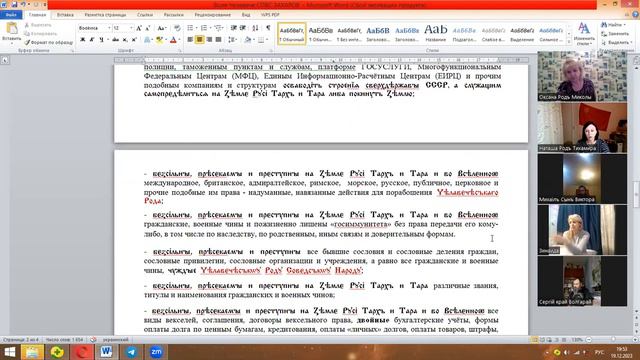
Task: Open the Line Spacing dropdown
Action: tap(233, 40)
